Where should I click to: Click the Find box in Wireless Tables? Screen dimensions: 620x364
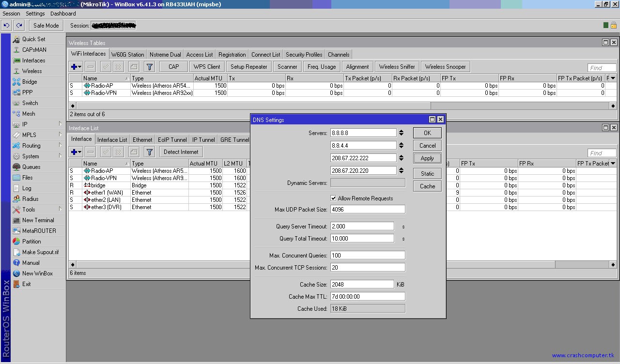pyautogui.click(x=602, y=68)
